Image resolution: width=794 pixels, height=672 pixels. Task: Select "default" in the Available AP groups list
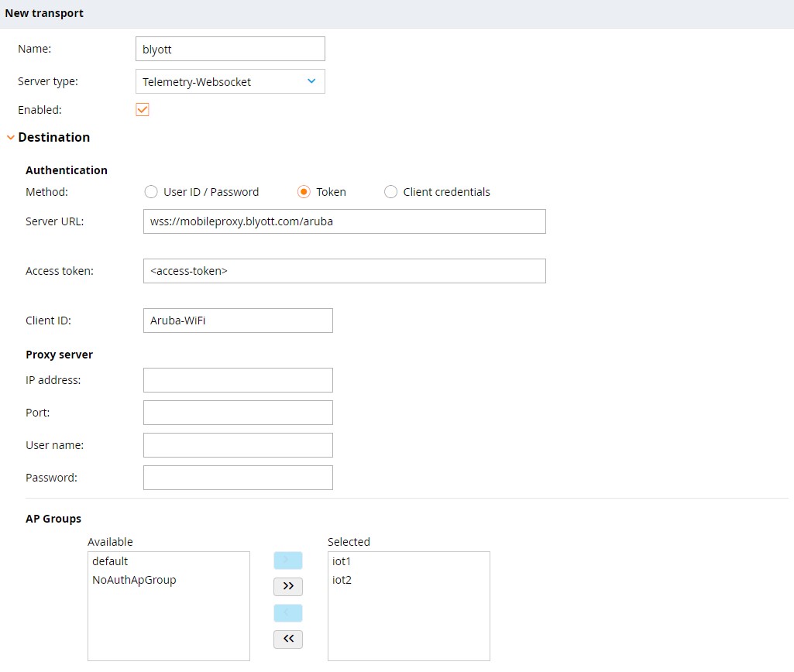109,561
